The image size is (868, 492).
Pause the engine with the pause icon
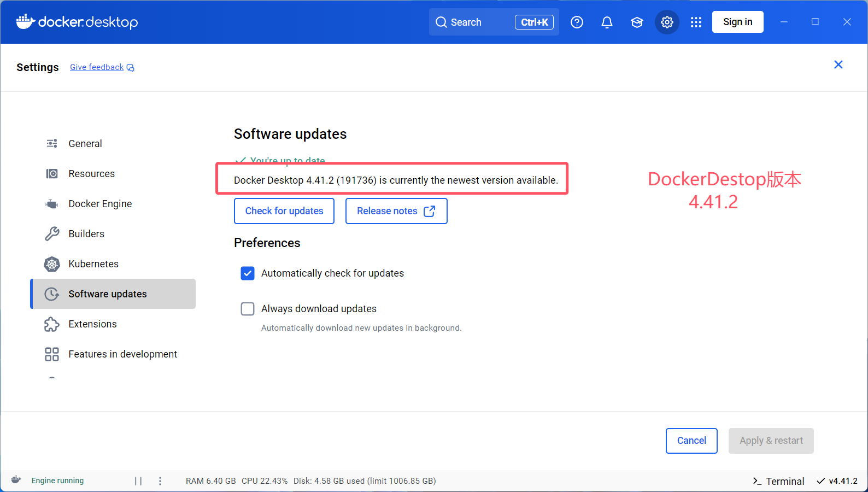click(138, 481)
